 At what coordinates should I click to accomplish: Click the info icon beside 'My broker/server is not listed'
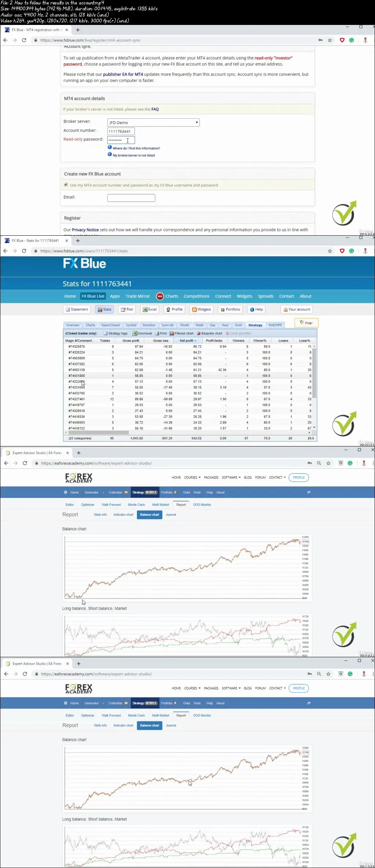[x=109, y=154]
